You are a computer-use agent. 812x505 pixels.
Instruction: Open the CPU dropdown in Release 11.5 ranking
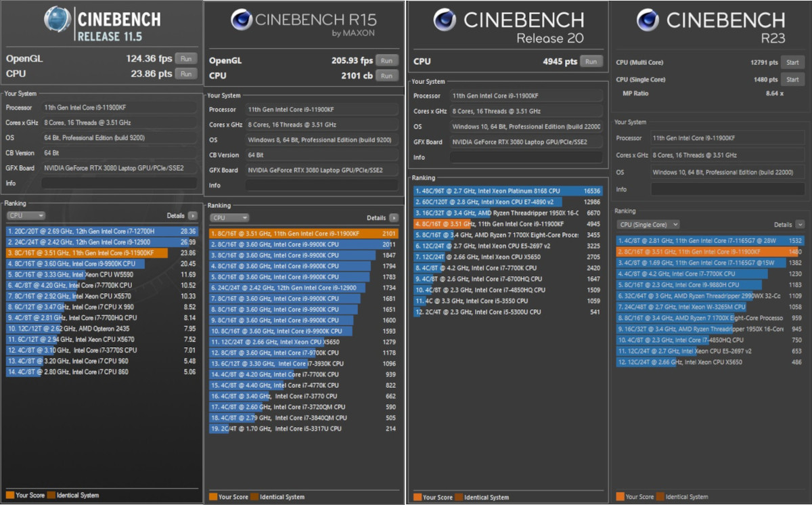[26, 216]
